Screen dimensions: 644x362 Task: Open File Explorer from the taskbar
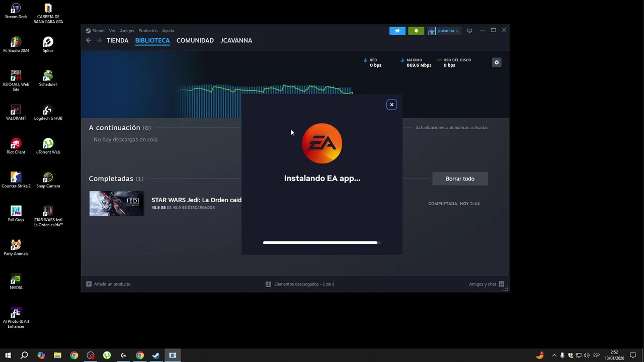point(57,355)
